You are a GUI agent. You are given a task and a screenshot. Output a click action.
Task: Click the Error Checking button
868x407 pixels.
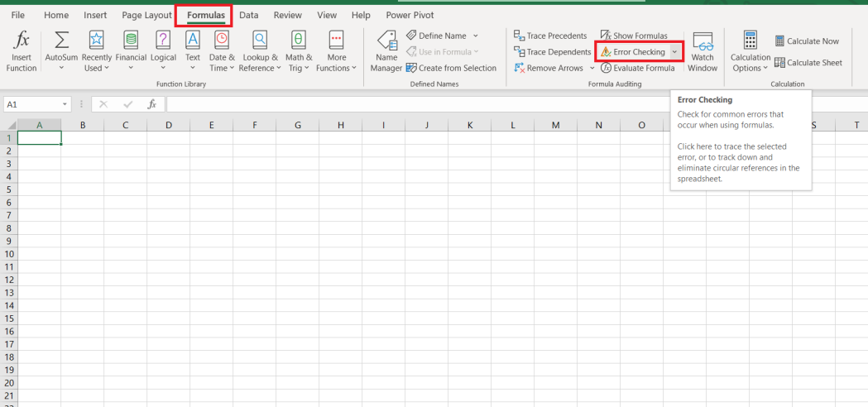point(633,51)
